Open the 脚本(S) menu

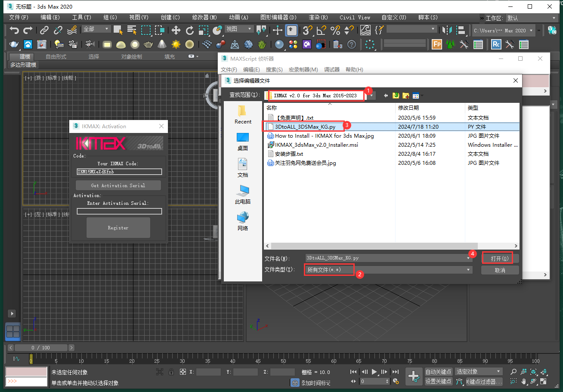pyautogui.click(x=428, y=18)
